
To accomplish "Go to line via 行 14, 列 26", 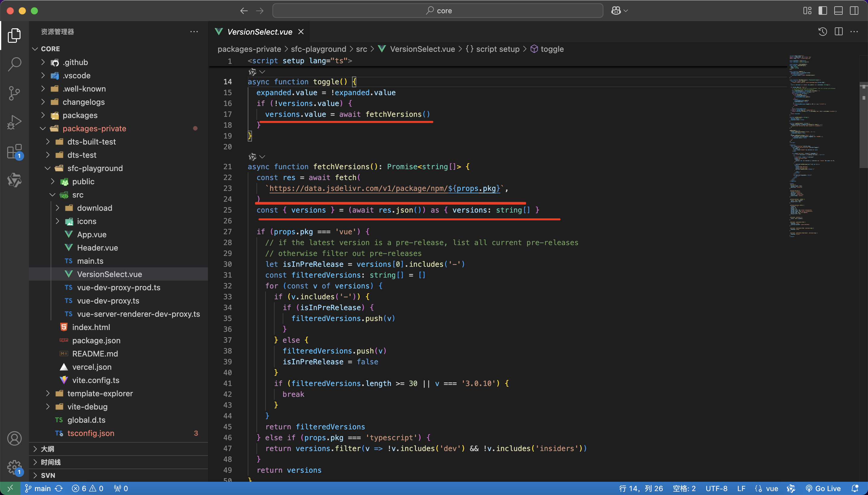I will click(x=641, y=489).
